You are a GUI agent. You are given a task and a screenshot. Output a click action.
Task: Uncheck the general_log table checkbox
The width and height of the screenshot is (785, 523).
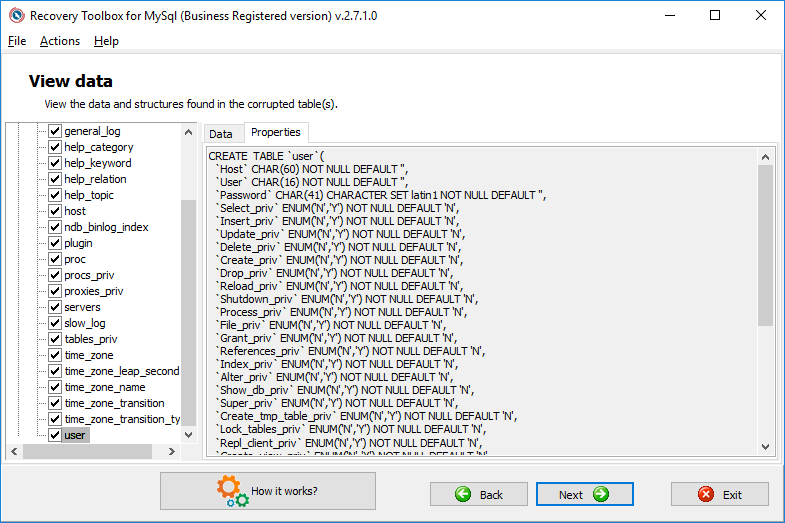tap(55, 131)
